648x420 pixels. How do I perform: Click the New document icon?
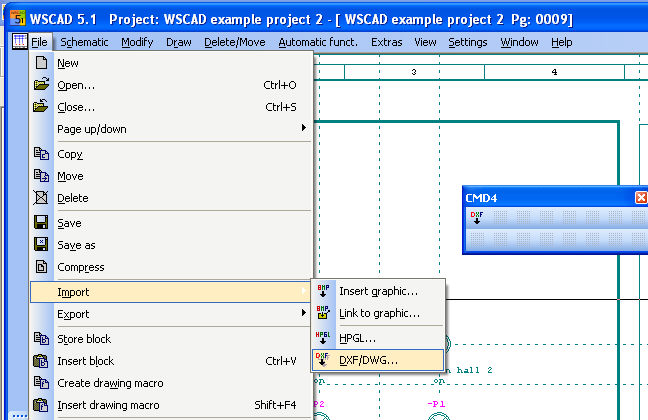click(41, 62)
